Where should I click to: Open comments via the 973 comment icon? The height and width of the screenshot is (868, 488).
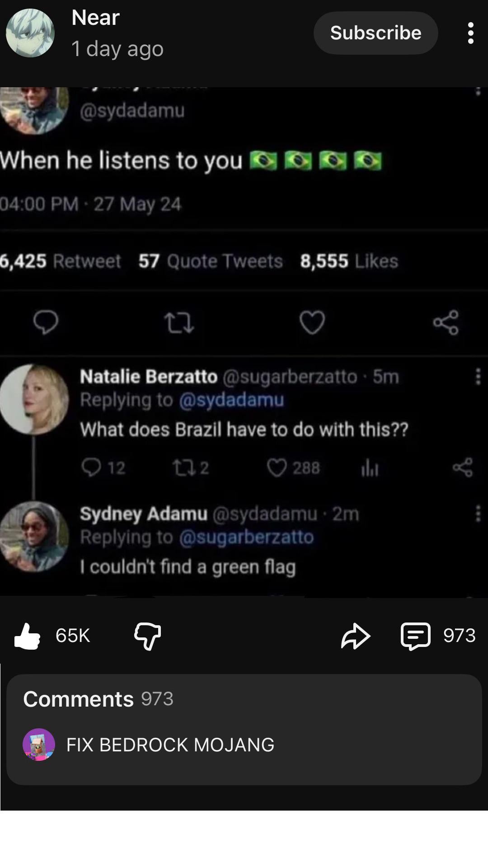click(416, 636)
